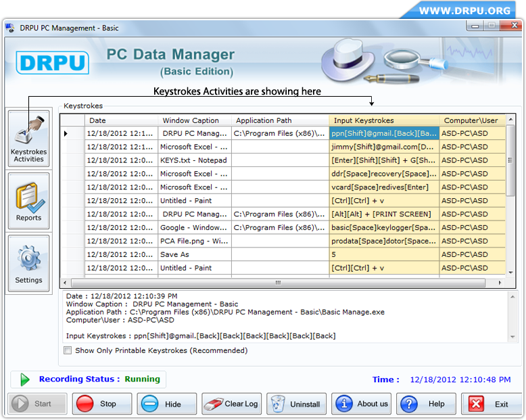
Task: Click the eraser Clear Log icon
Action: click(x=214, y=404)
